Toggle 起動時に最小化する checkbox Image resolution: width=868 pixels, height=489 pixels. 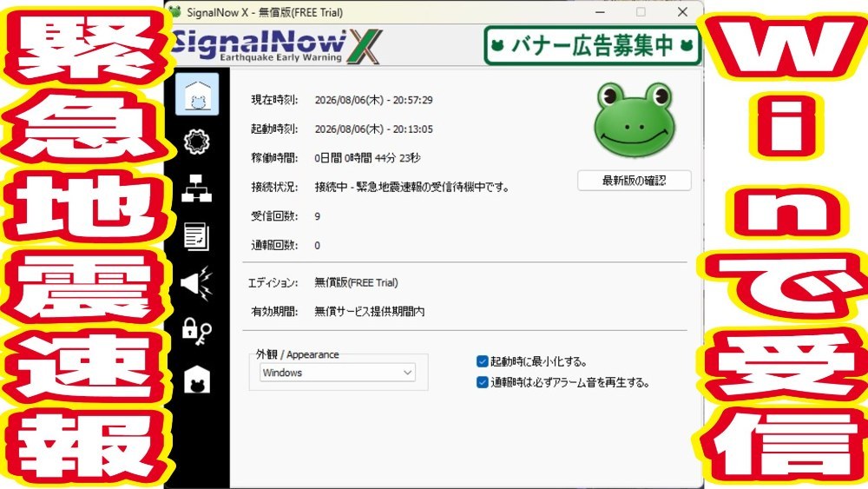482,361
